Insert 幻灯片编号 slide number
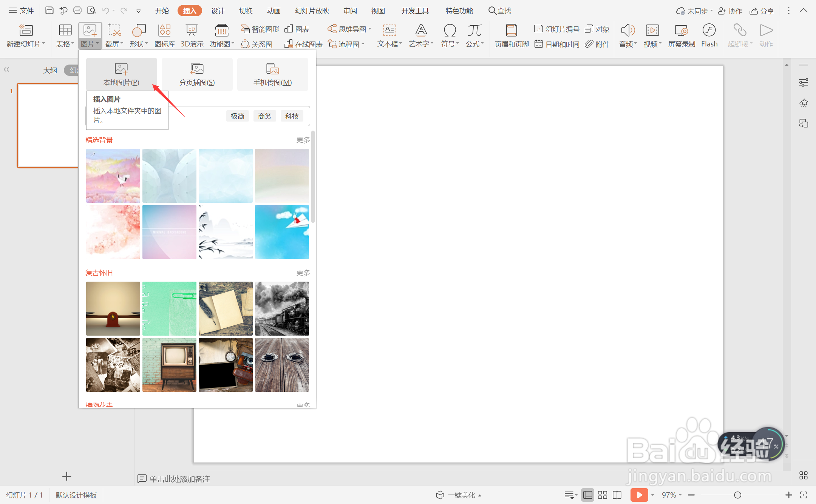The image size is (816, 504). click(x=557, y=29)
